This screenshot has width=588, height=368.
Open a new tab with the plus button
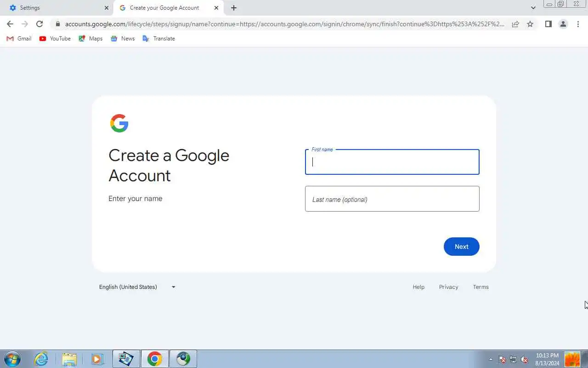tap(234, 8)
